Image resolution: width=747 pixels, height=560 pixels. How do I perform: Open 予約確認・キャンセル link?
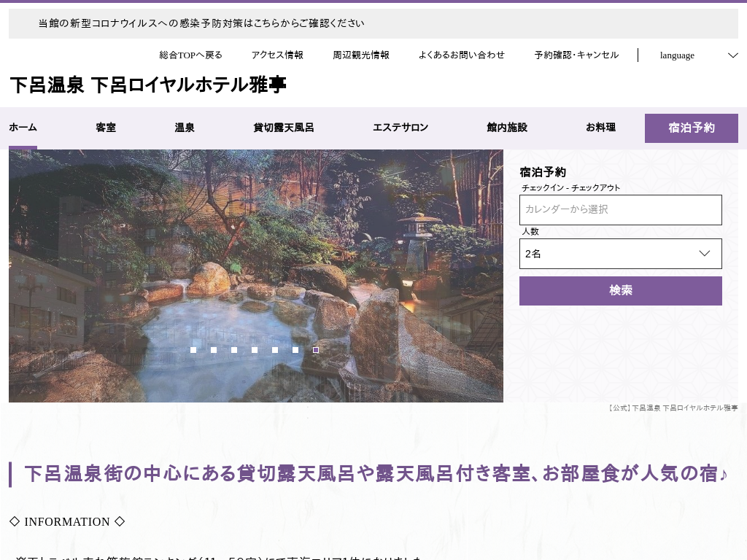click(x=576, y=55)
